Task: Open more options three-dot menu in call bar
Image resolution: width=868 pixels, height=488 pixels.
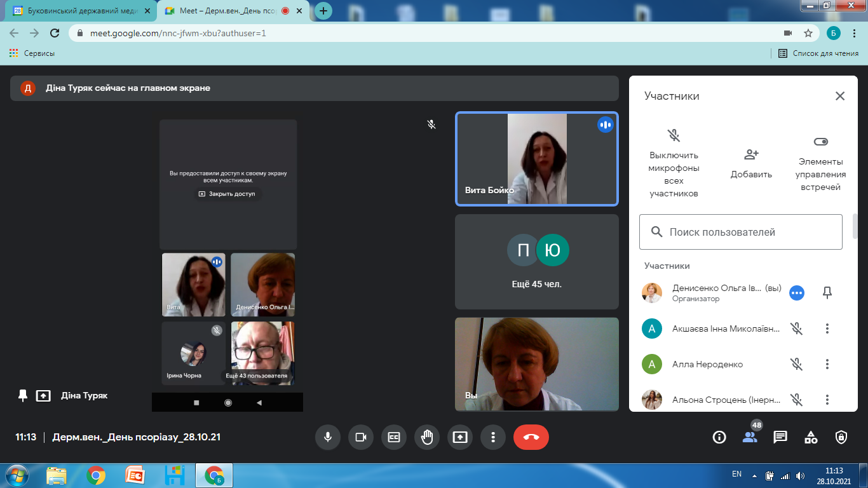Action: pos(493,437)
